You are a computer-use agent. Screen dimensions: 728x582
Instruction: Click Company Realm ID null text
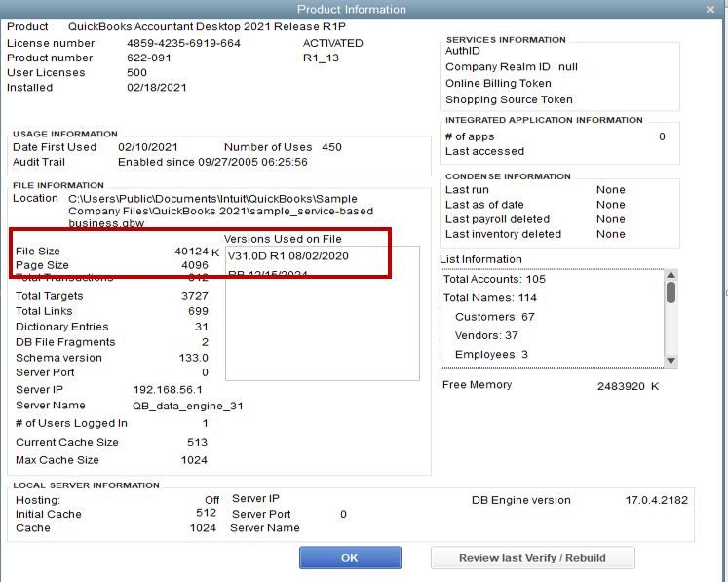click(568, 67)
